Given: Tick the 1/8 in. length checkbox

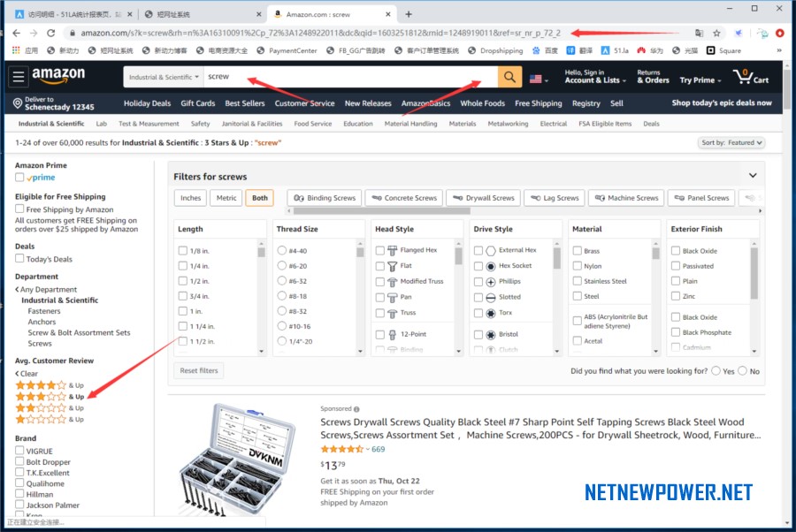Looking at the screenshot, I should tap(183, 250).
